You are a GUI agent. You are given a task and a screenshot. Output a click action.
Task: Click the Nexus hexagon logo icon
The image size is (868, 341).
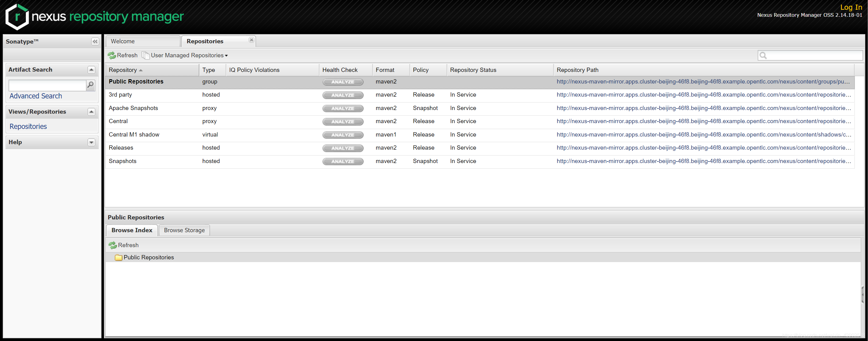(17, 17)
